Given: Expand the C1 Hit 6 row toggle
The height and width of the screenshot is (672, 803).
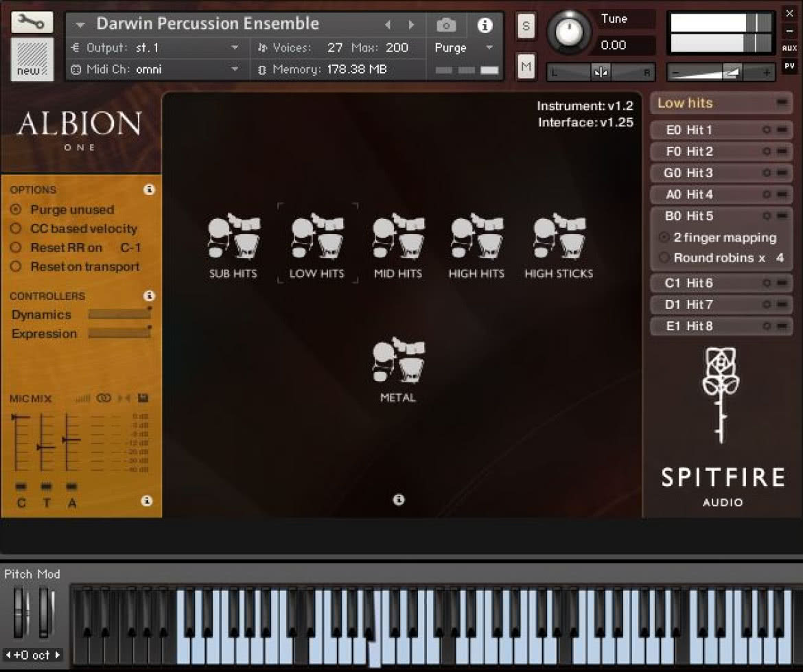Looking at the screenshot, I should point(782,283).
